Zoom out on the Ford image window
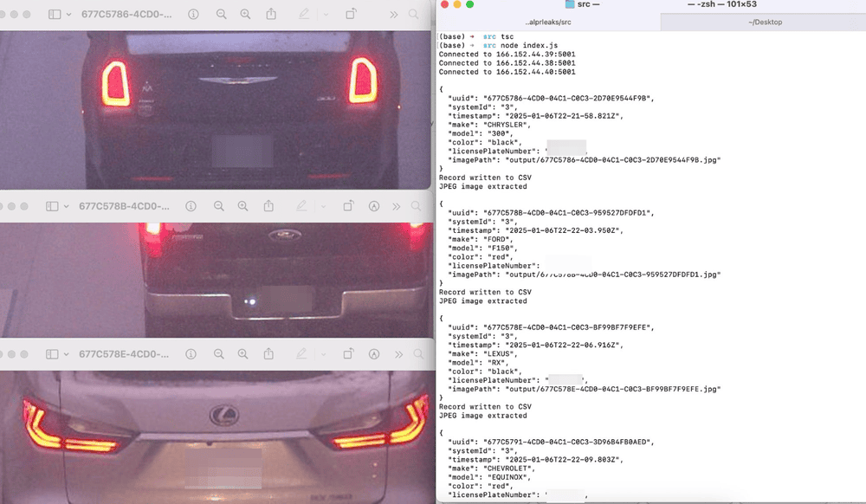This screenshot has height=504, width=866. pos(219,206)
